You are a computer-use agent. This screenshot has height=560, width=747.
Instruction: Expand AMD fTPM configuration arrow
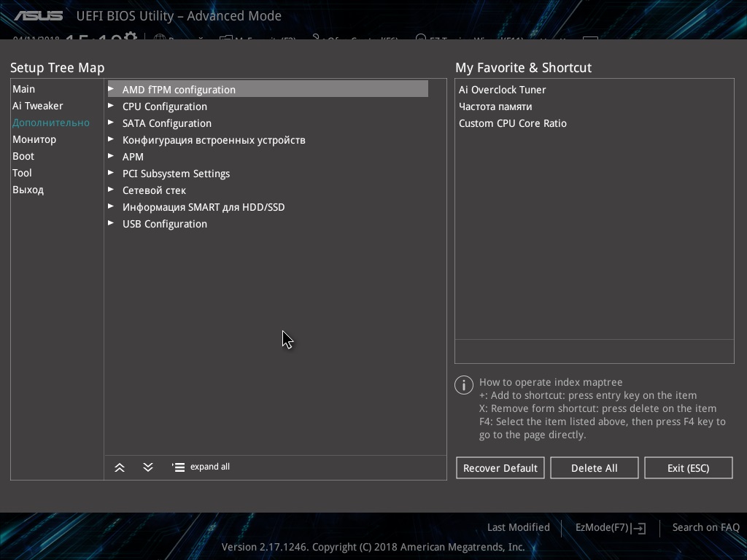111,88
